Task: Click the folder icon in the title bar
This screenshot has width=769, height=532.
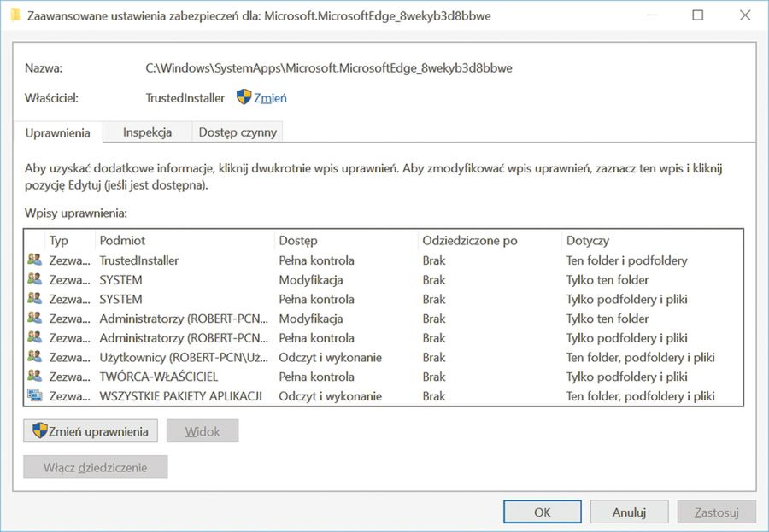Action: tap(15, 15)
